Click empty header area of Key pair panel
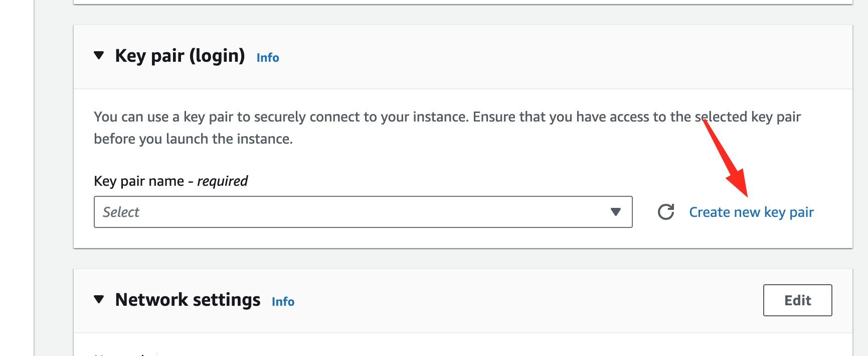Image resolution: width=868 pixels, height=356 pixels. [x=552, y=57]
